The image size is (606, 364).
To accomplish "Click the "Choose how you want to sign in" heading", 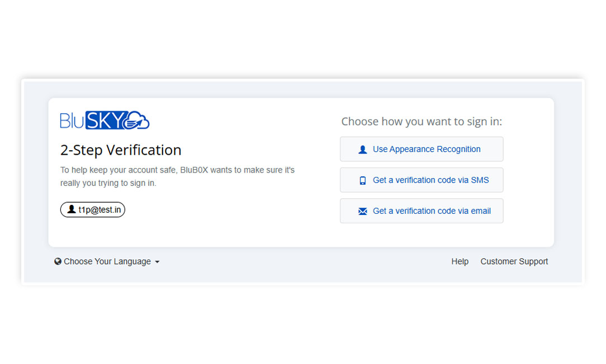I will tap(422, 121).
